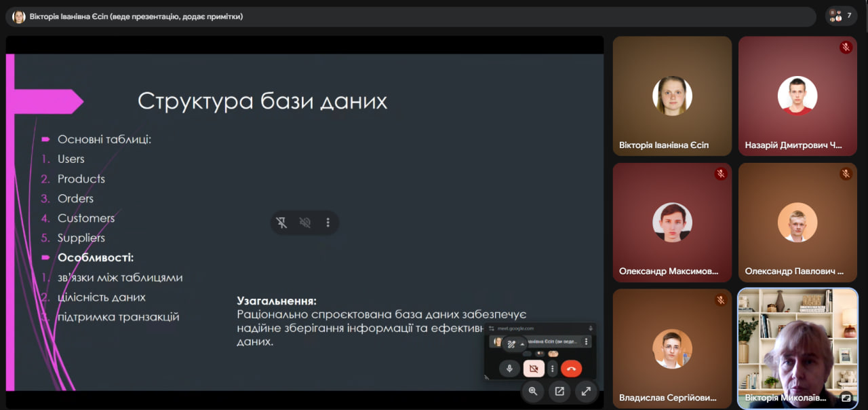This screenshot has height=410, width=868.
Task: Click the slide title Структура бази даних
Action: tap(262, 101)
